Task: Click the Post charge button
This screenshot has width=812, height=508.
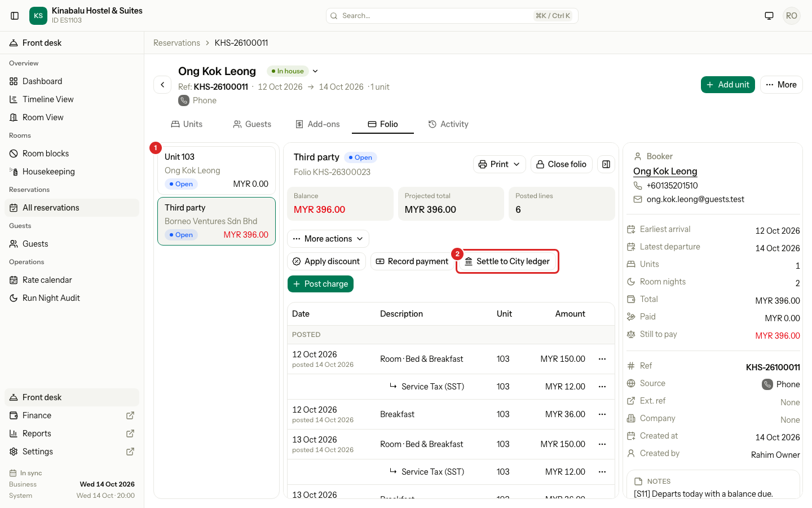Action: pyautogui.click(x=320, y=284)
